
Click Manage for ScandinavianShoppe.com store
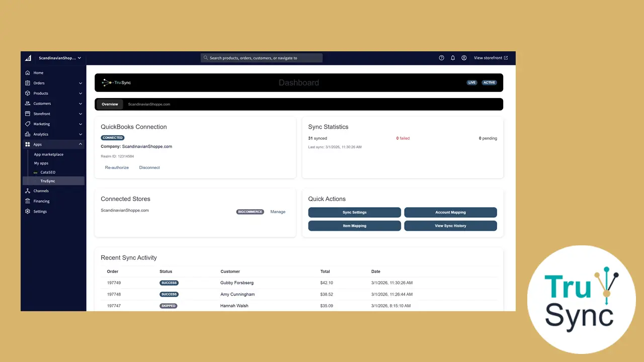click(278, 212)
